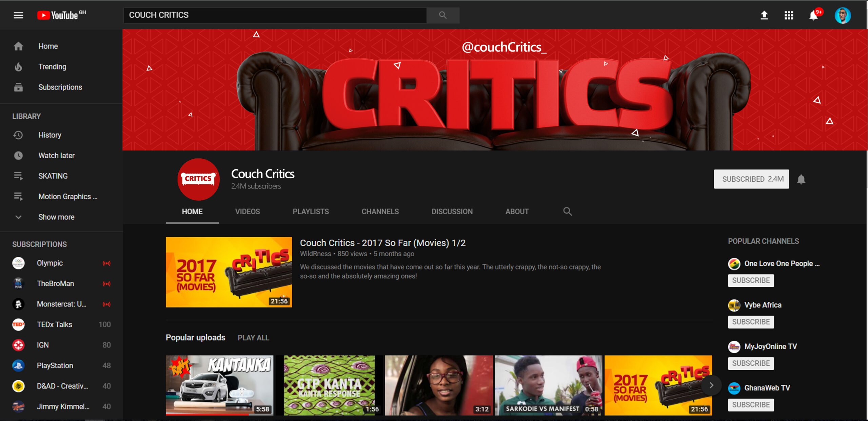This screenshot has height=421, width=868.
Task: Open the hamburger guide menu
Action: coord(18,15)
